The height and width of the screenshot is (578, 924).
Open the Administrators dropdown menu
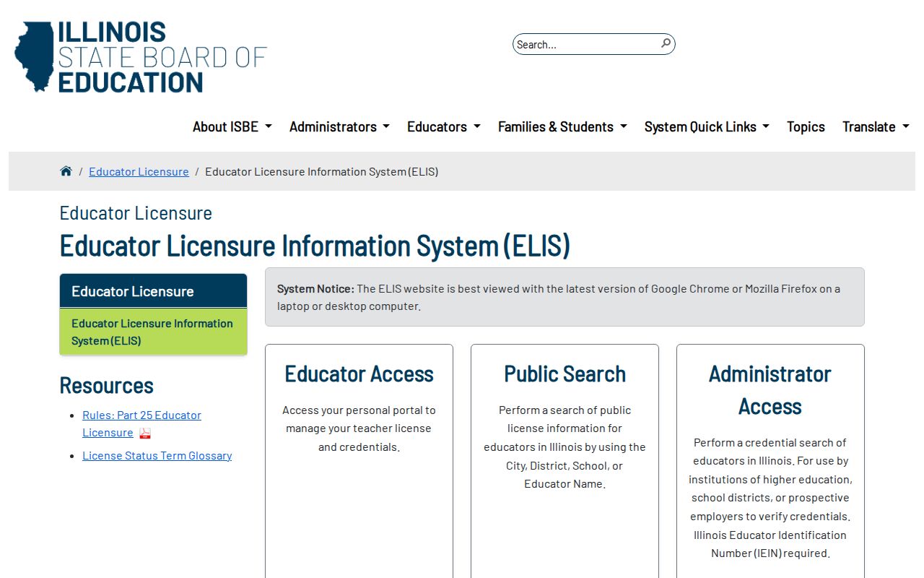339,126
